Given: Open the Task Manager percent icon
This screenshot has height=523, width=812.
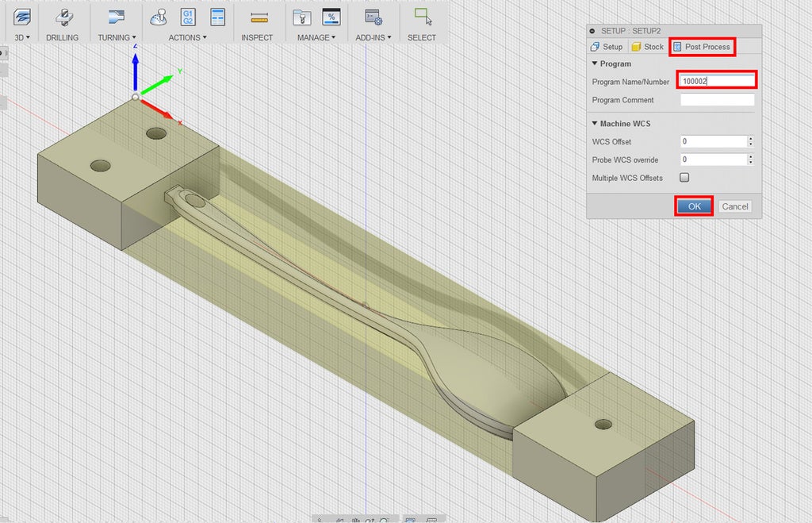Looking at the screenshot, I should pos(331,17).
